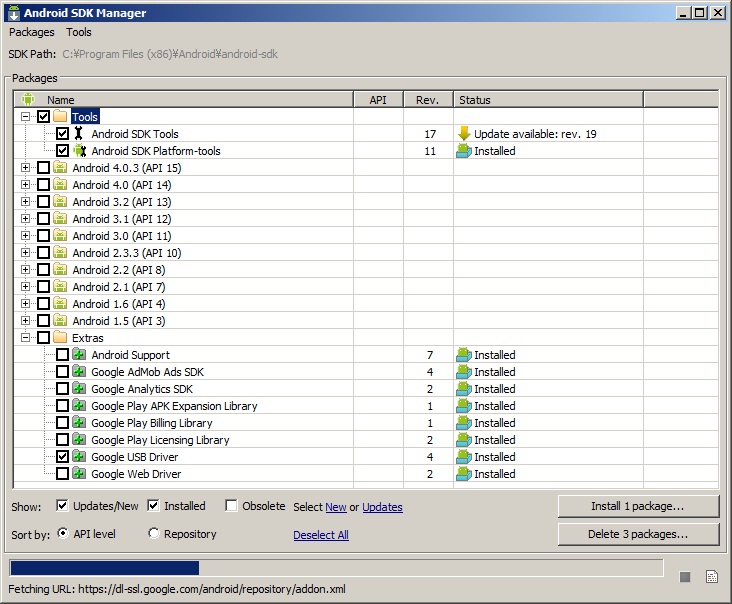Expand the Android 3.1 (API 12) node
The width and height of the screenshot is (732, 604).
point(26,218)
